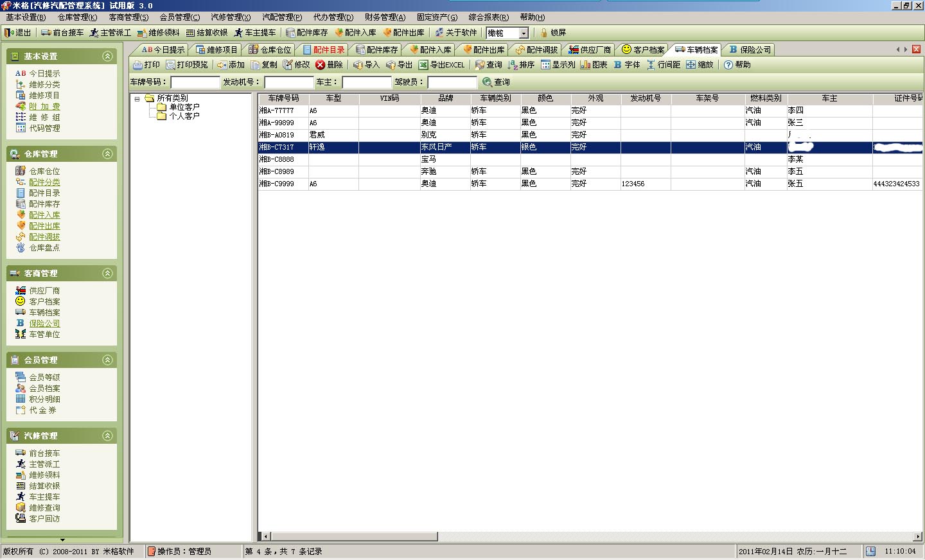Viewport: 925px width, 560px height.
Task: Click the 行间距 row spacing button
Action: click(x=663, y=65)
